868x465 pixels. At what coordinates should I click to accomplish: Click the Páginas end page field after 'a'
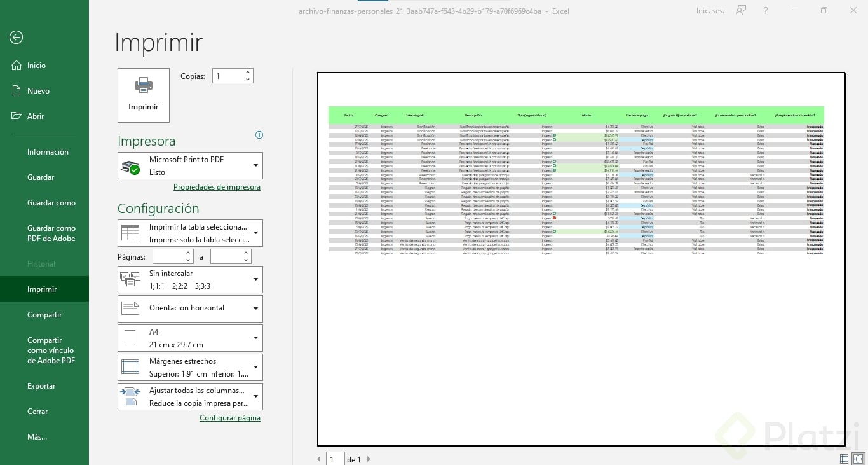click(226, 256)
